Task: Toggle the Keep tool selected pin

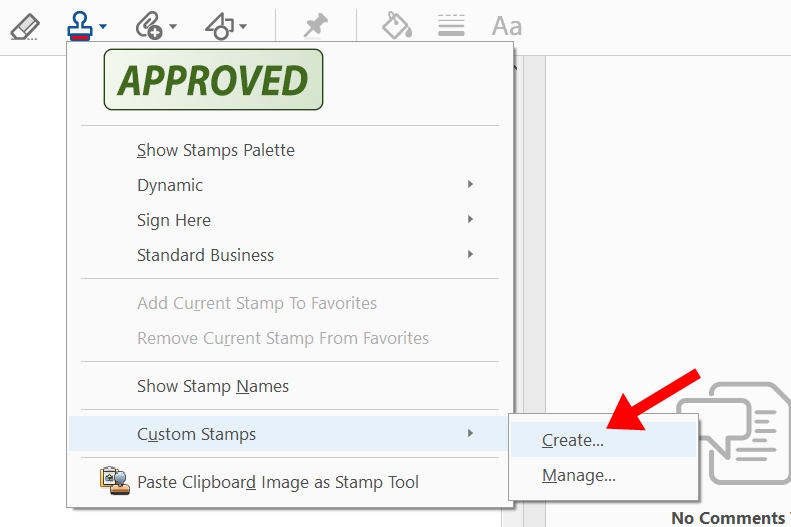Action: [x=316, y=26]
